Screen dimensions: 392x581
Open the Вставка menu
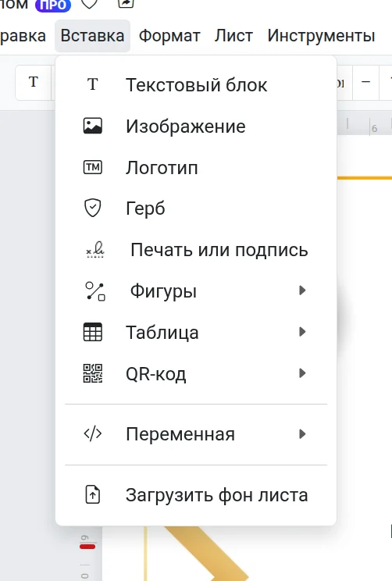(92, 36)
